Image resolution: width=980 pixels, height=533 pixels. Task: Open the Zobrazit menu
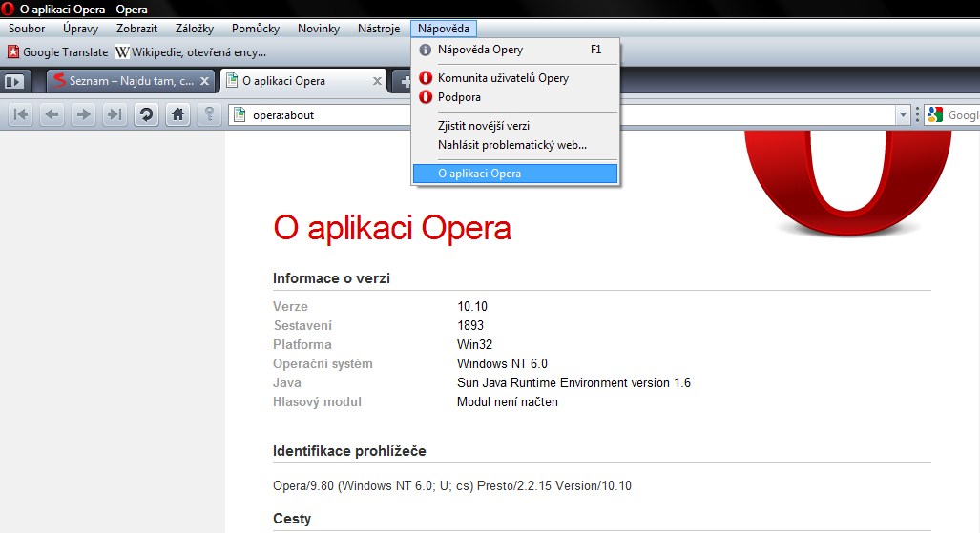click(x=136, y=28)
